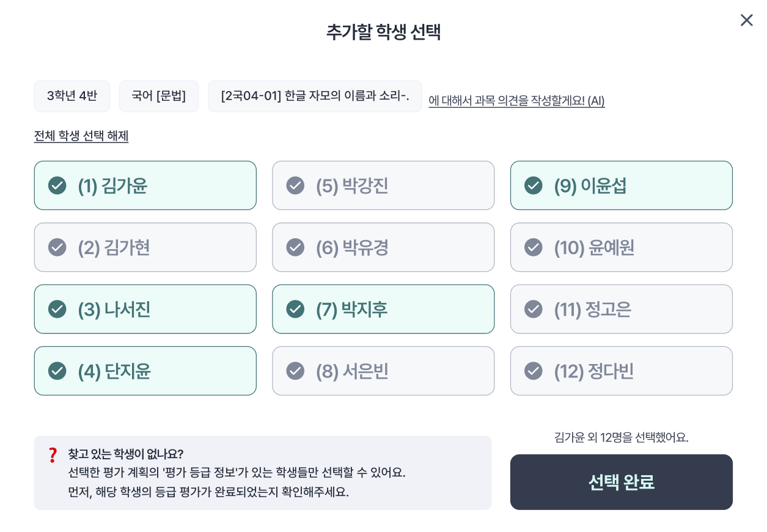Click check icon next to (11) 정고은
This screenshot has width=767, height=532.
(534, 309)
